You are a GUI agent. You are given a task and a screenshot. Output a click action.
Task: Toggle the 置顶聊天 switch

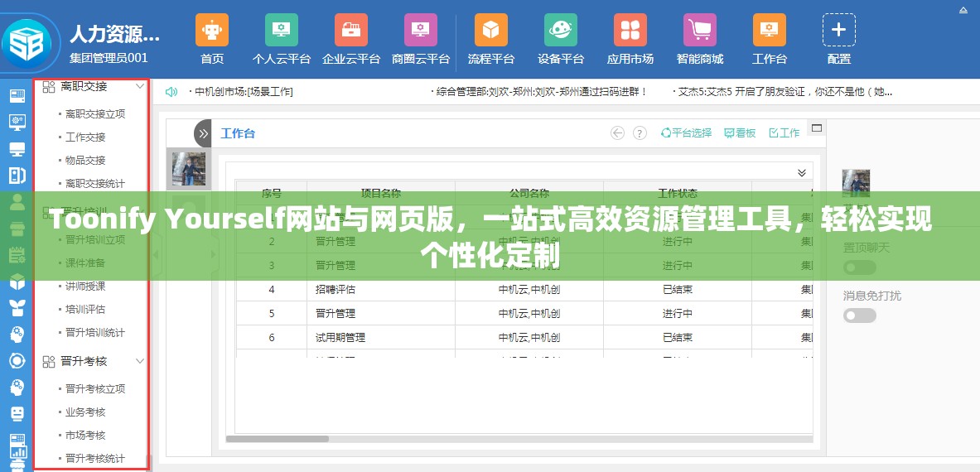tap(859, 267)
